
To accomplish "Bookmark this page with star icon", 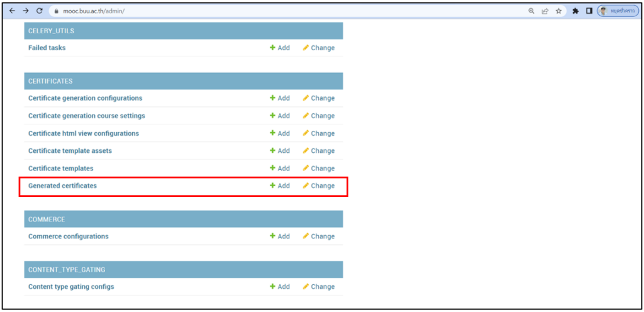I will click(x=558, y=11).
